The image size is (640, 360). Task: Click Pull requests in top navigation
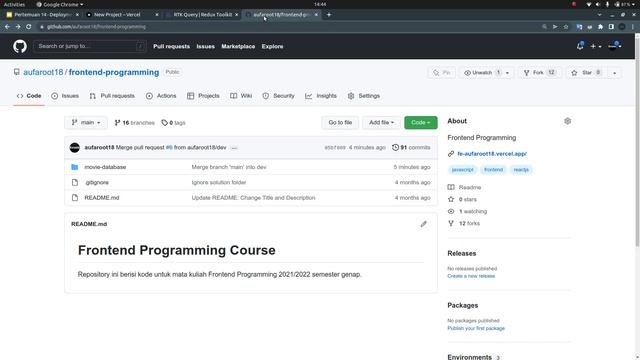point(171,47)
